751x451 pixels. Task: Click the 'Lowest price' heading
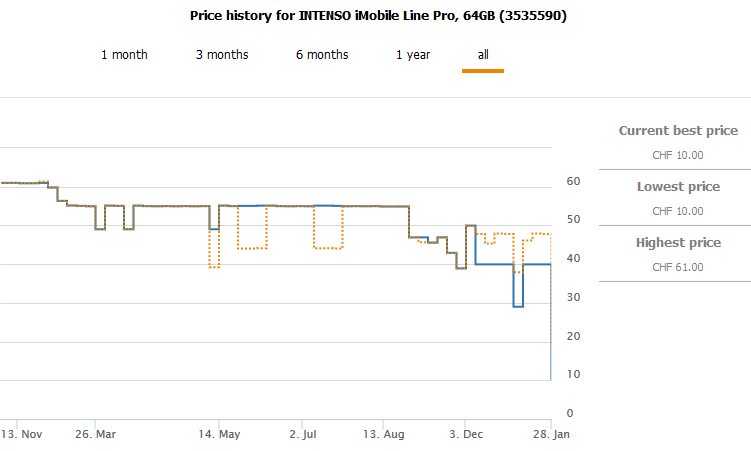678,187
